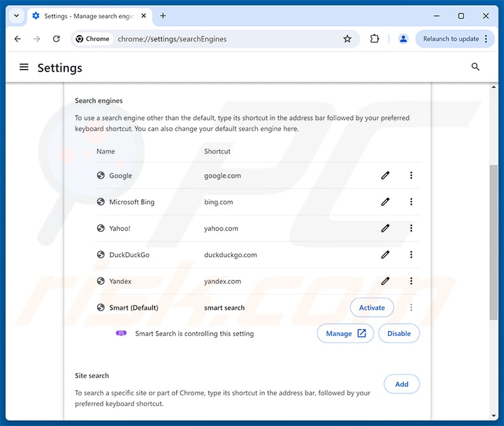Open the Extensions puzzle menu
Image resolution: width=504 pixels, height=426 pixels.
click(374, 39)
